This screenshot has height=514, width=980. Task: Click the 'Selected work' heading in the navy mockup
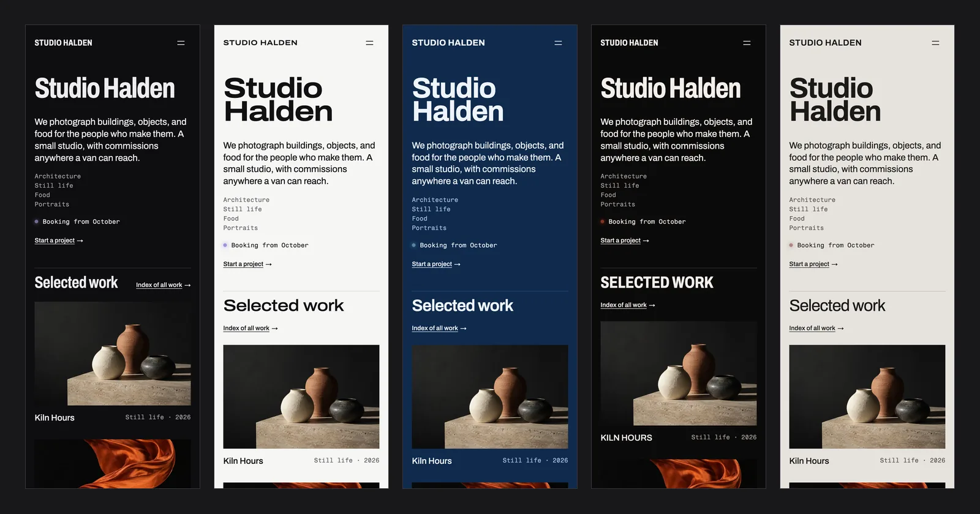tap(462, 306)
